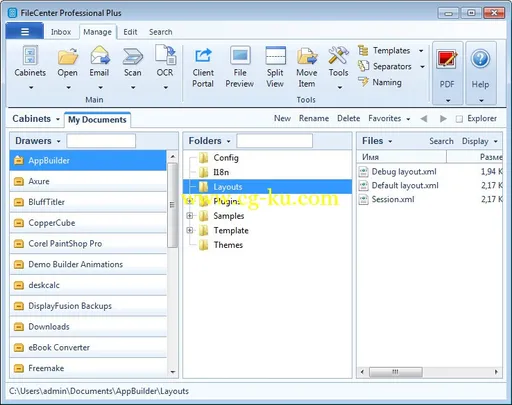This screenshot has width=512, height=405.
Task: Open the Tools hammer-wrench icon
Action: [338, 55]
